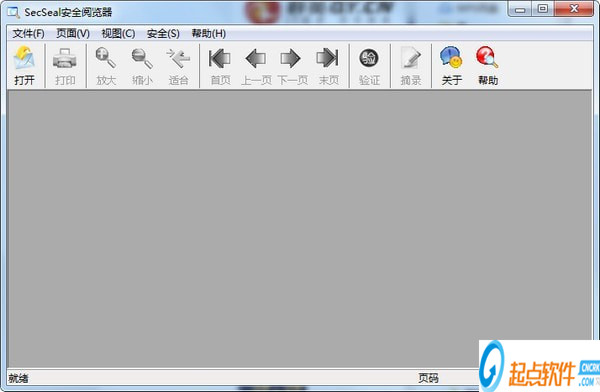
Task: Open the 页面(V) menu
Action: pyautogui.click(x=73, y=34)
